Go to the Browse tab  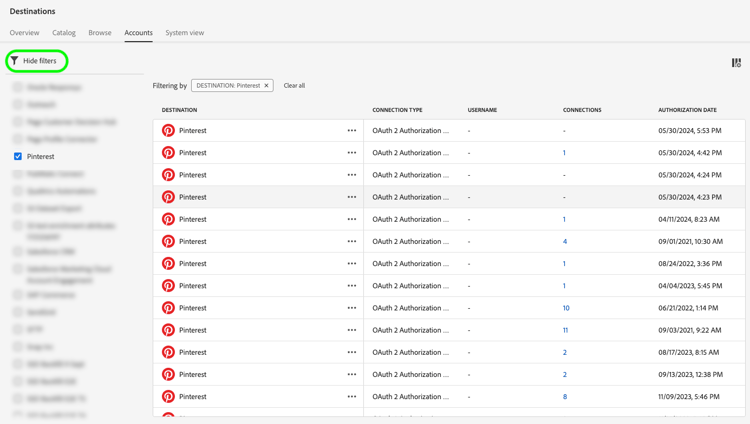point(100,33)
